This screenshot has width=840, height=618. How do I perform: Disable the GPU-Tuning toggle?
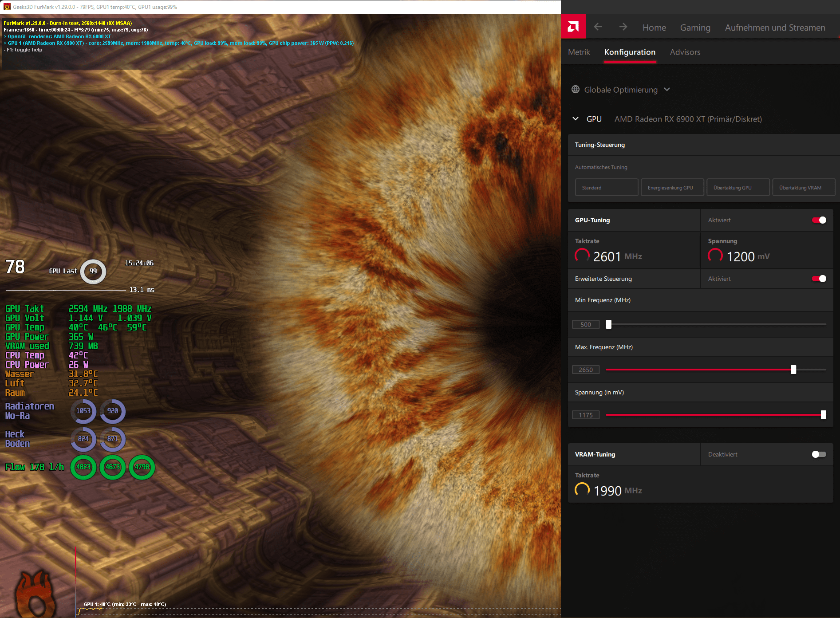819,220
